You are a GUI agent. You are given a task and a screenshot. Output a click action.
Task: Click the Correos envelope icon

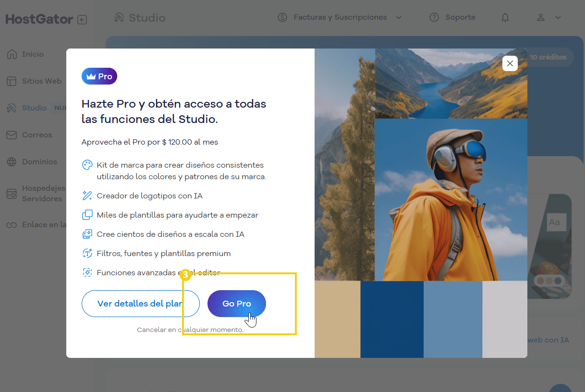click(x=12, y=135)
